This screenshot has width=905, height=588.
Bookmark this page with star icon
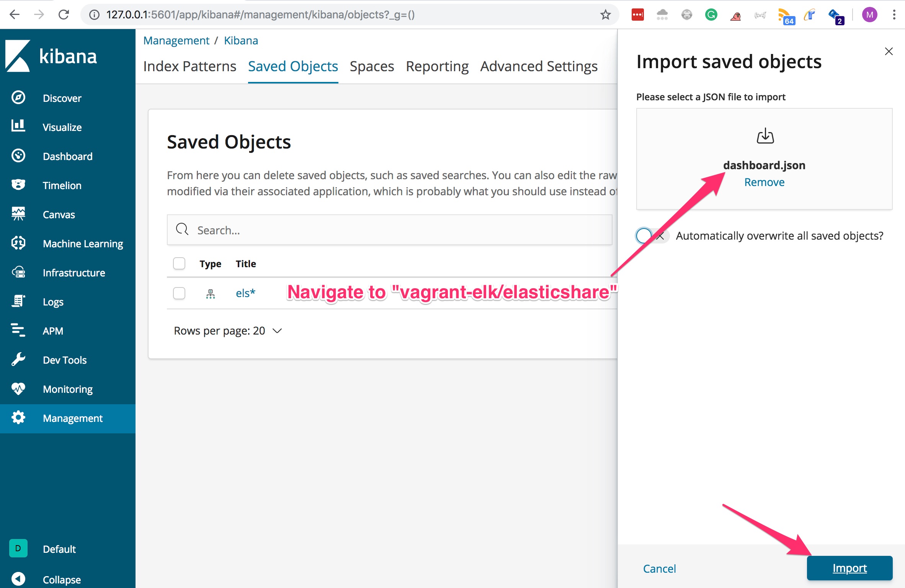[x=605, y=15]
